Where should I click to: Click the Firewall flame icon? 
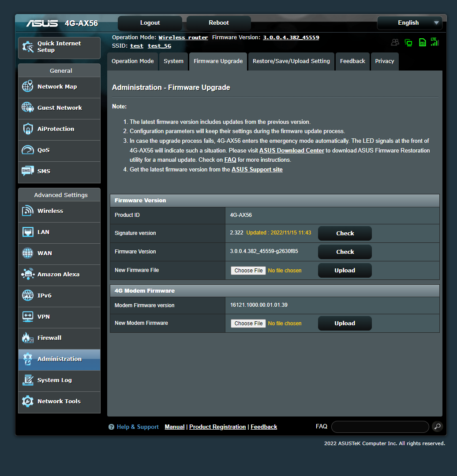pyautogui.click(x=28, y=338)
